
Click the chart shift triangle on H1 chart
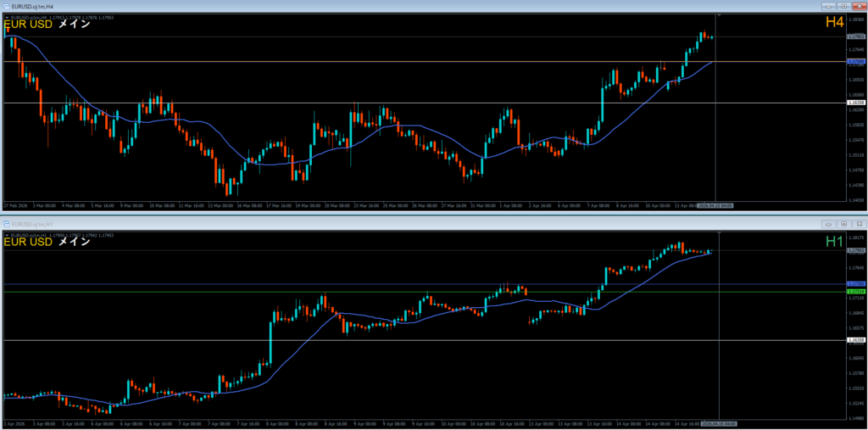[718, 233]
